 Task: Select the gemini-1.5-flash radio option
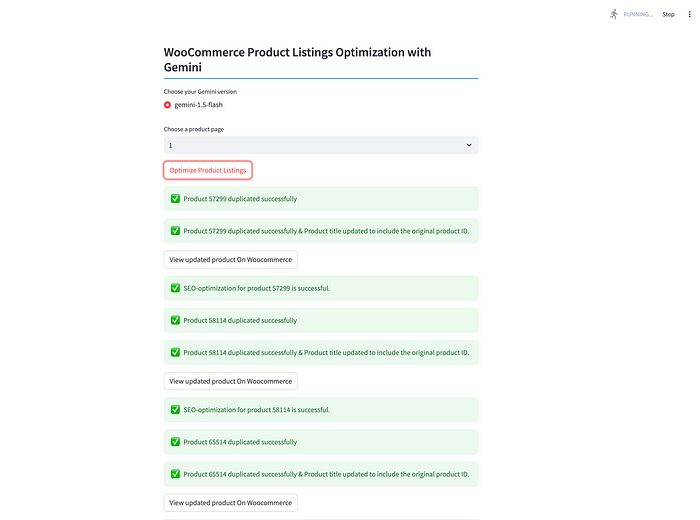pyautogui.click(x=167, y=105)
